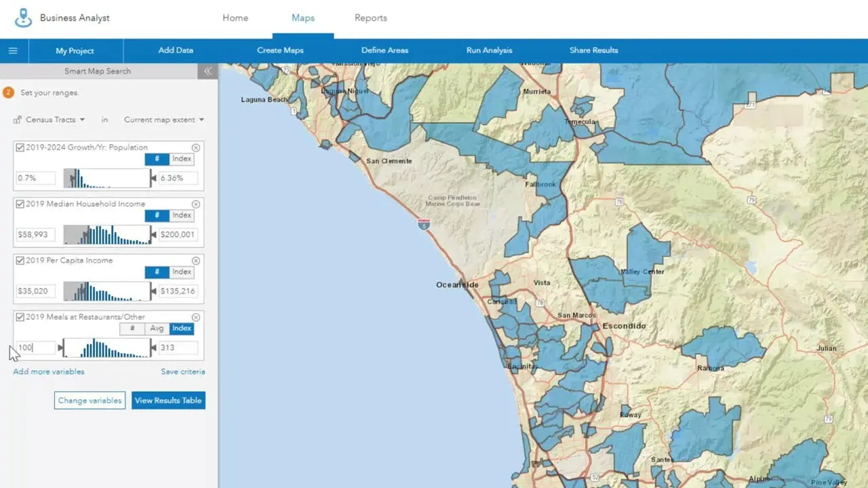Switch Population Growth to Index mode
This screenshot has height=488, width=868.
point(182,159)
